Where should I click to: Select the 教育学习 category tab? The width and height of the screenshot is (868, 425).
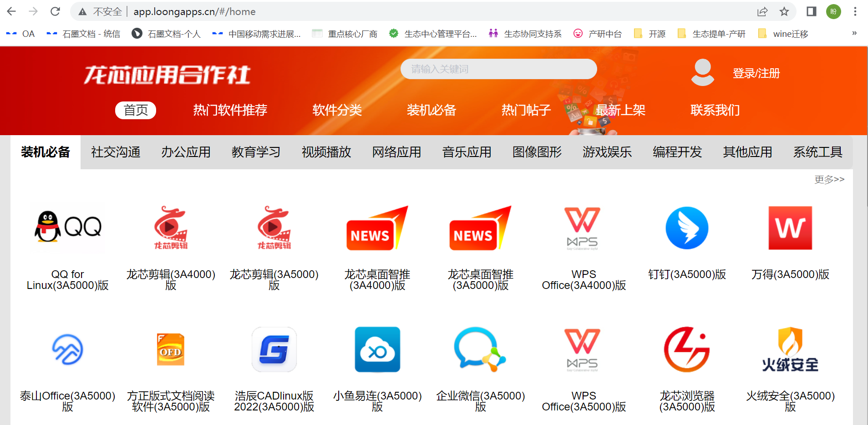click(256, 152)
